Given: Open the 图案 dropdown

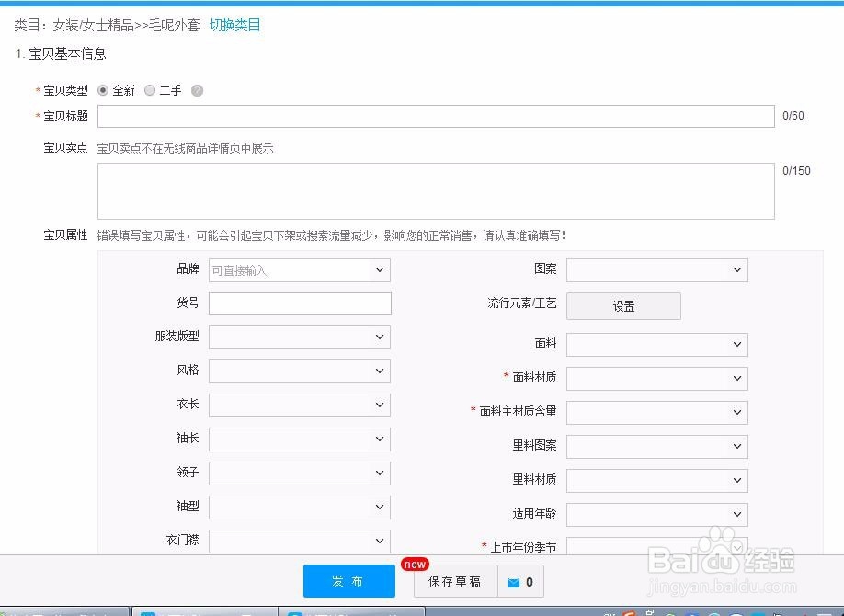Looking at the screenshot, I should pyautogui.click(x=657, y=270).
